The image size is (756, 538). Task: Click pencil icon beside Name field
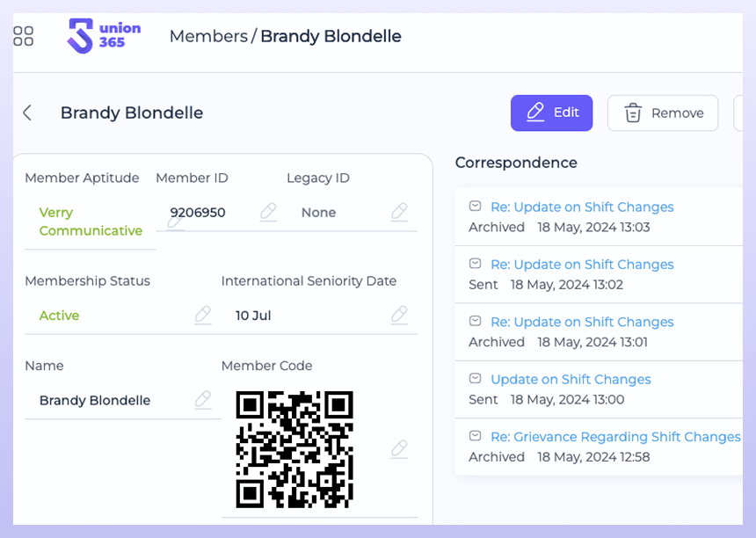[x=203, y=400]
